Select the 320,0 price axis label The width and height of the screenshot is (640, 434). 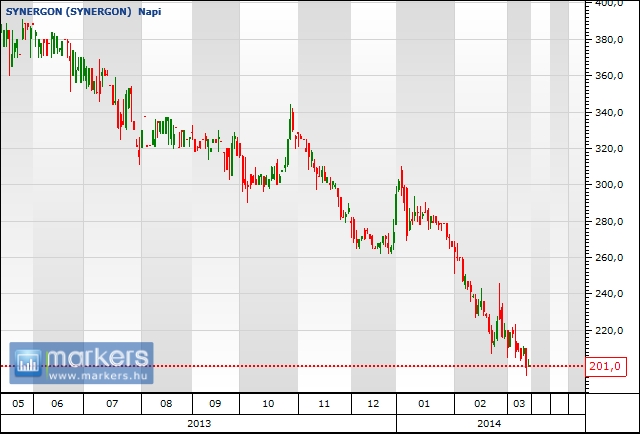pyautogui.click(x=609, y=149)
